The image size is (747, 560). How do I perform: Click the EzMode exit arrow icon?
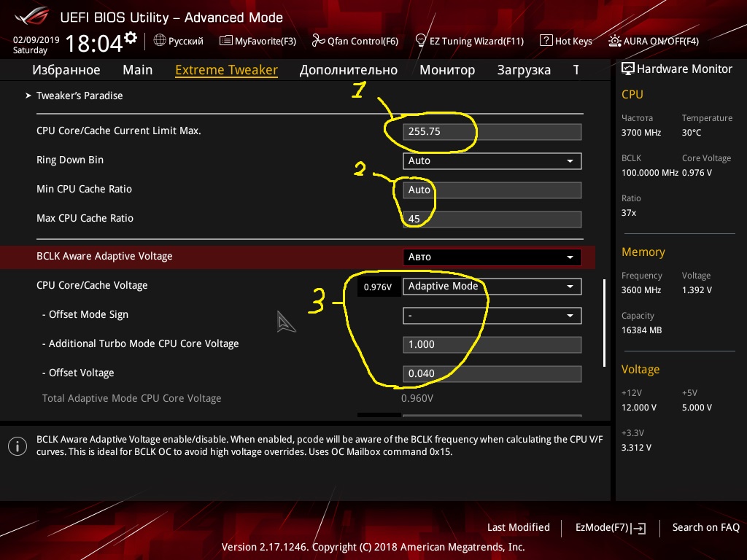639,528
